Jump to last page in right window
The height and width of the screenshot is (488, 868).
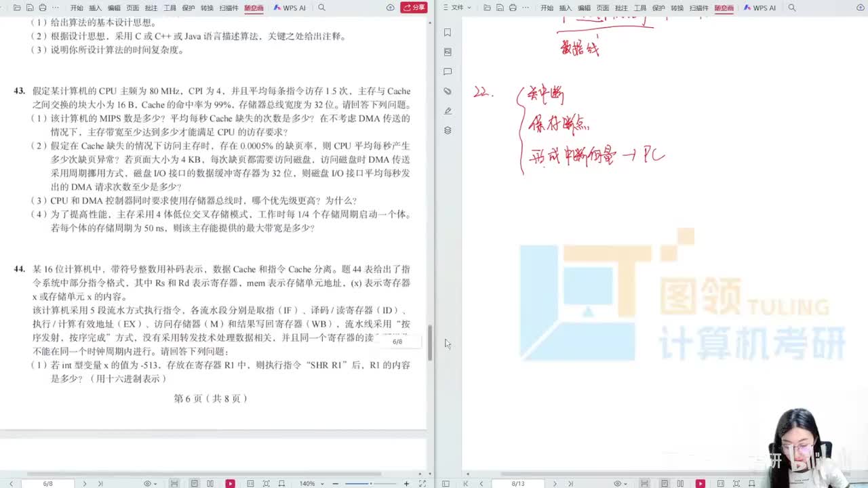point(570,483)
